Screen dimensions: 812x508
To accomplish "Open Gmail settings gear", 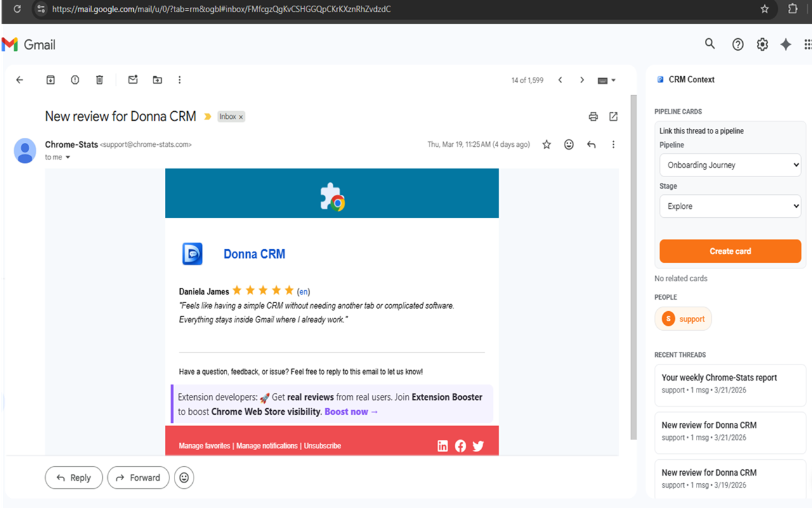I will (x=763, y=44).
